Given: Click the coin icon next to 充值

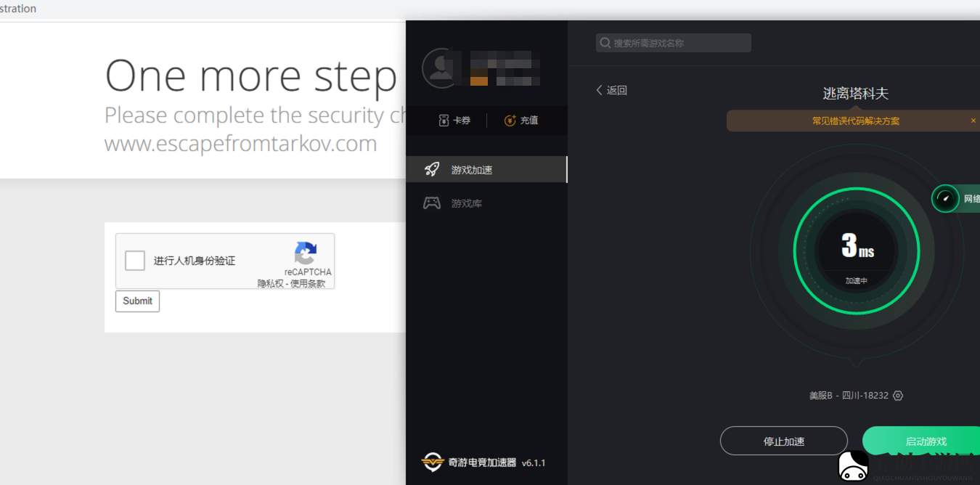Looking at the screenshot, I should 510,121.
